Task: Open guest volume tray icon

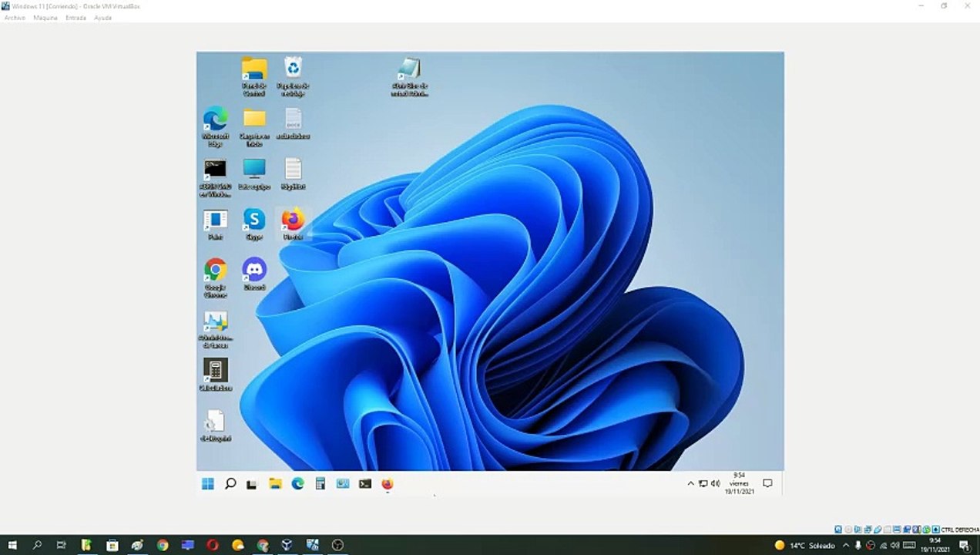Action: coord(716,483)
